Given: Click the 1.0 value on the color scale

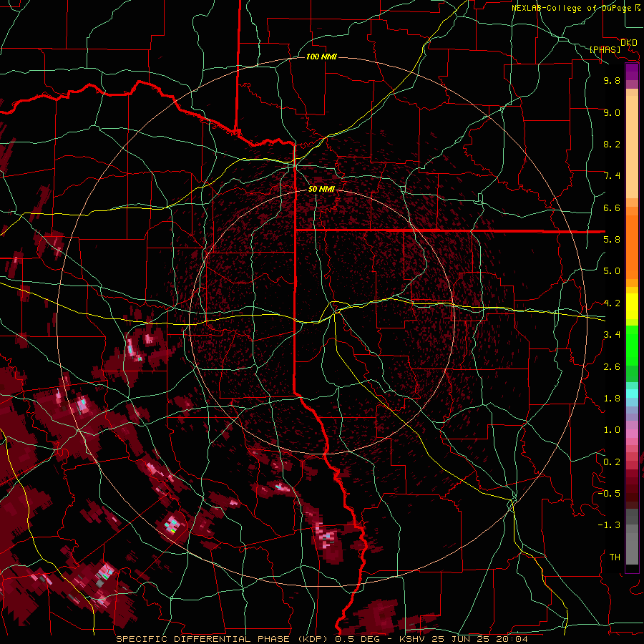Looking at the screenshot, I should coord(612,430).
